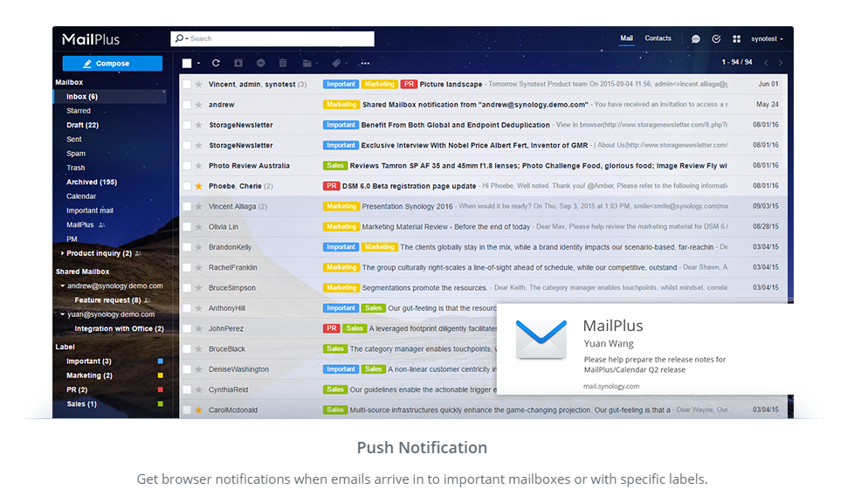The width and height of the screenshot is (868, 503).
Task: Click the red PR label swatch
Action: point(161,390)
